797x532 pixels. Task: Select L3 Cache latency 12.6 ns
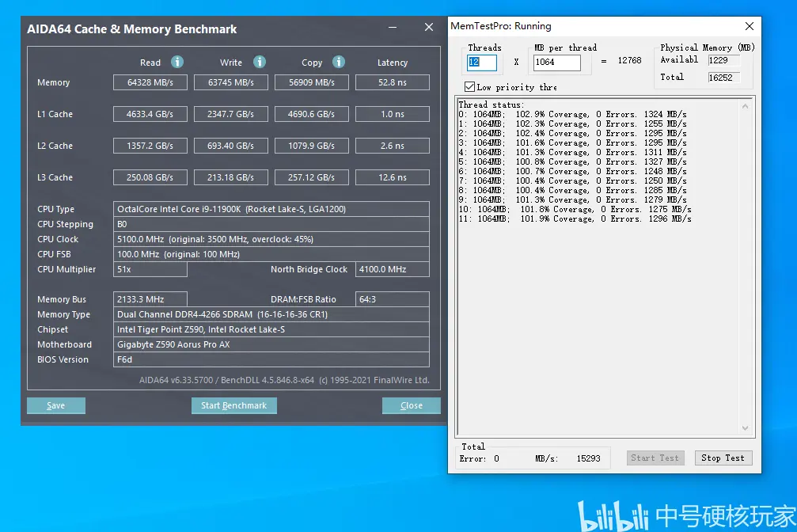click(x=393, y=177)
